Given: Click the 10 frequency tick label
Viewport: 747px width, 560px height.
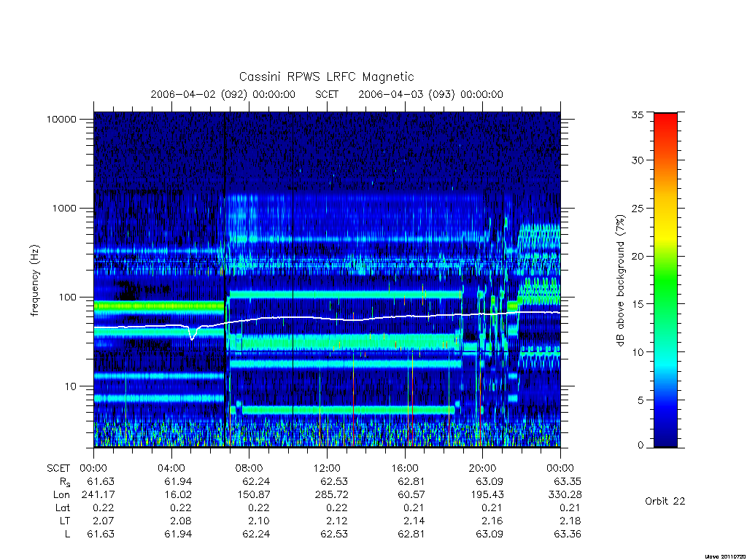Looking at the screenshot, I should pyautogui.click(x=70, y=386).
